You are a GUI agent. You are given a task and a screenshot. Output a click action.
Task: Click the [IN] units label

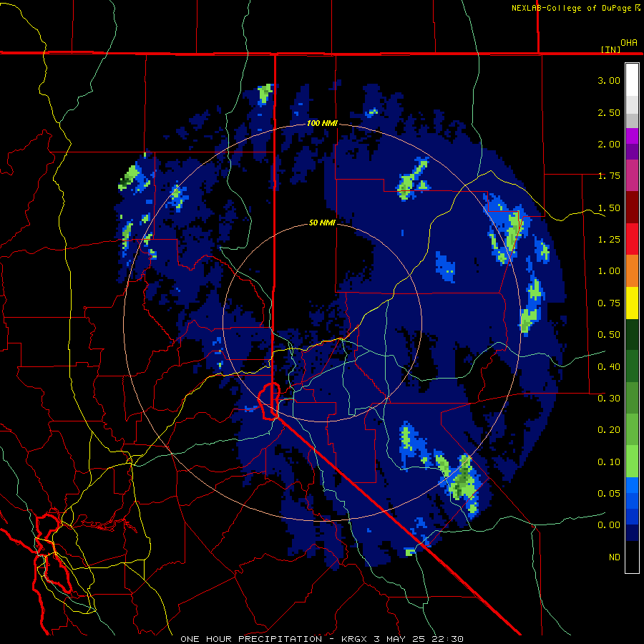(x=610, y=49)
